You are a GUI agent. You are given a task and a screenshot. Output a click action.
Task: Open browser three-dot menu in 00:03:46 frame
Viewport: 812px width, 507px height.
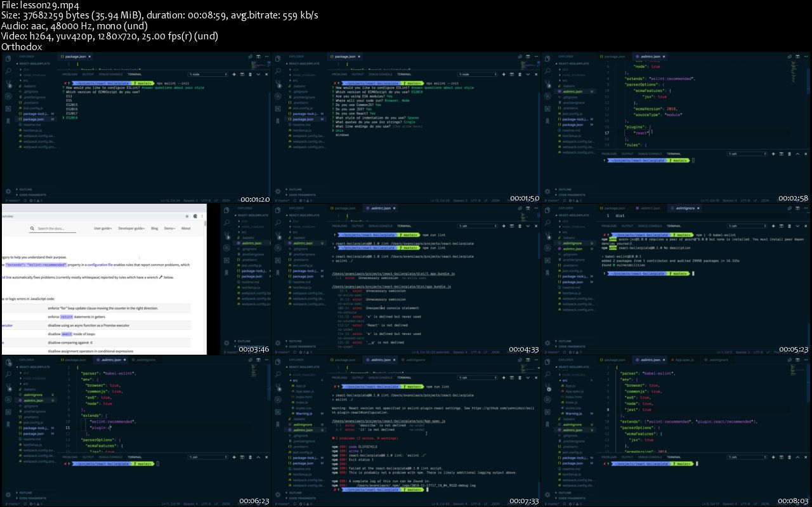click(x=202, y=216)
